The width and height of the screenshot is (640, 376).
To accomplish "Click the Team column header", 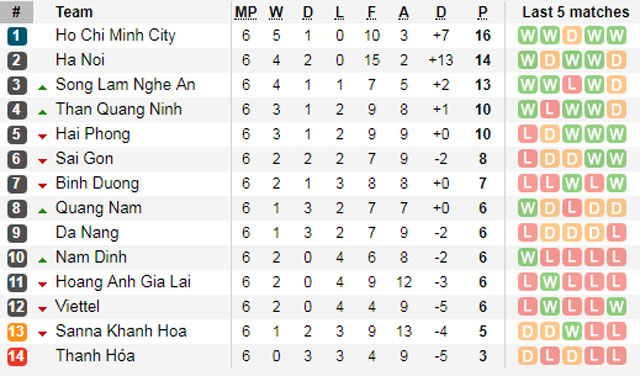I will point(74,12).
